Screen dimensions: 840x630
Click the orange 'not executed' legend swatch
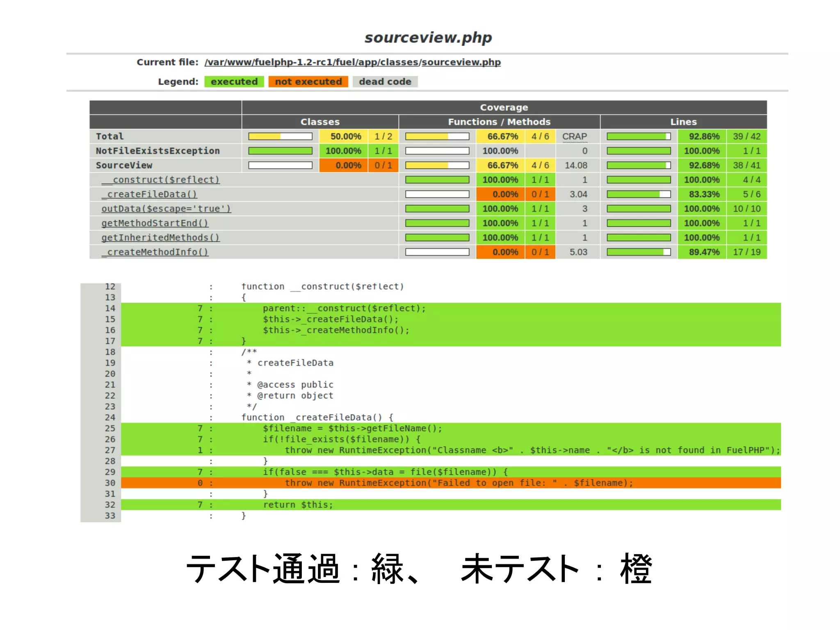coord(308,82)
